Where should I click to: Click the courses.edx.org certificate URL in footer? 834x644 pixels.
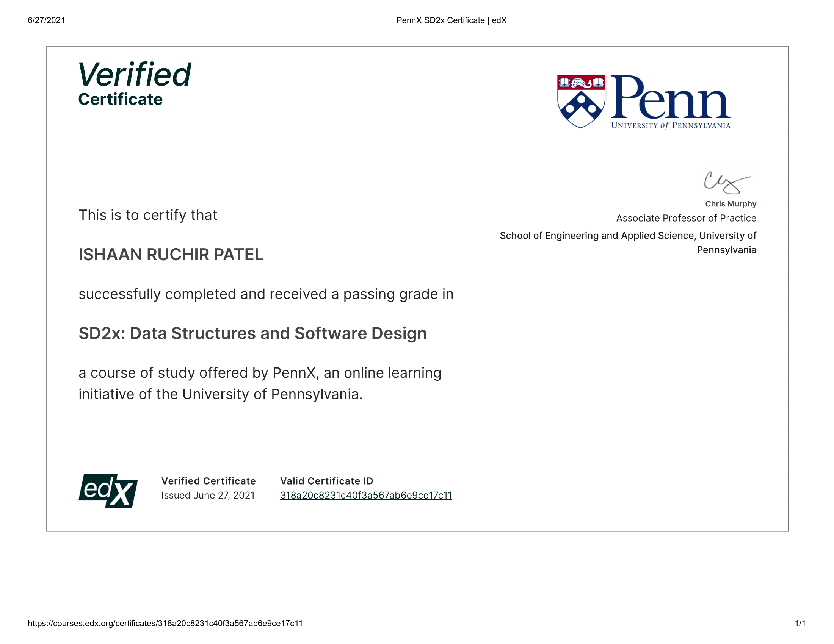(x=165, y=623)
